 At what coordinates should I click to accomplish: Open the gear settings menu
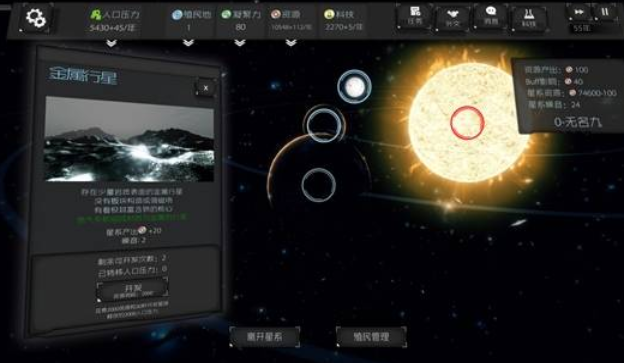pyautogui.click(x=35, y=18)
